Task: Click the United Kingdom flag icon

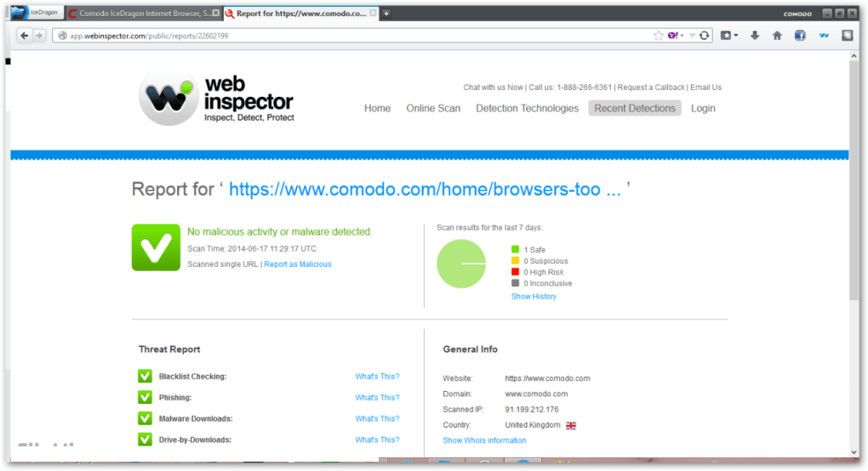Action: coord(571,425)
